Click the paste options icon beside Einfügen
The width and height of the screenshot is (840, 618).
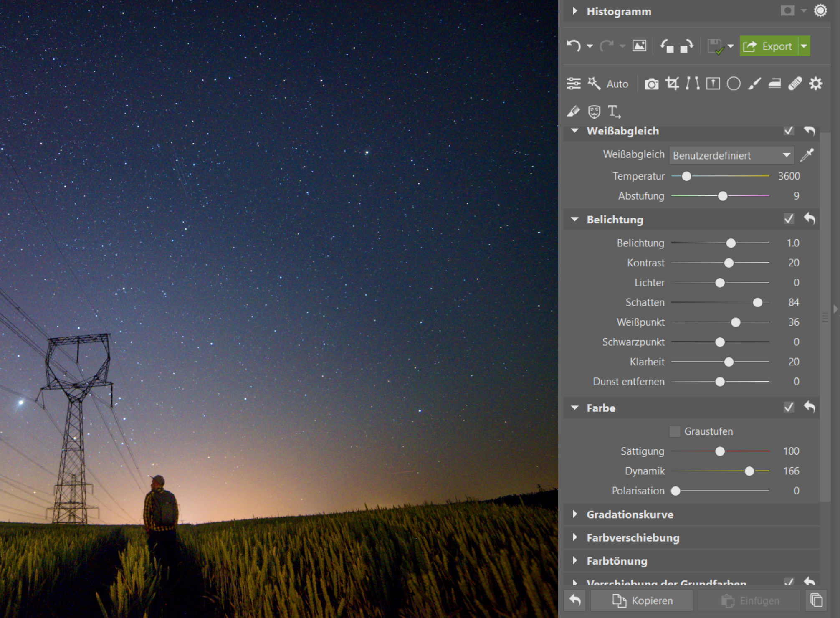816,600
